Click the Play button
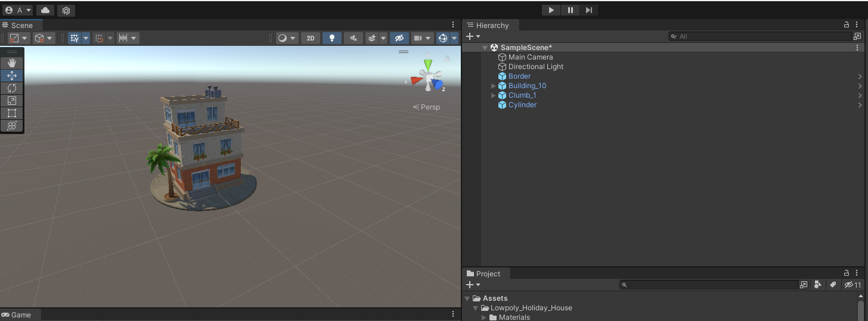The image size is (868, 321). (x=551, y=10)
